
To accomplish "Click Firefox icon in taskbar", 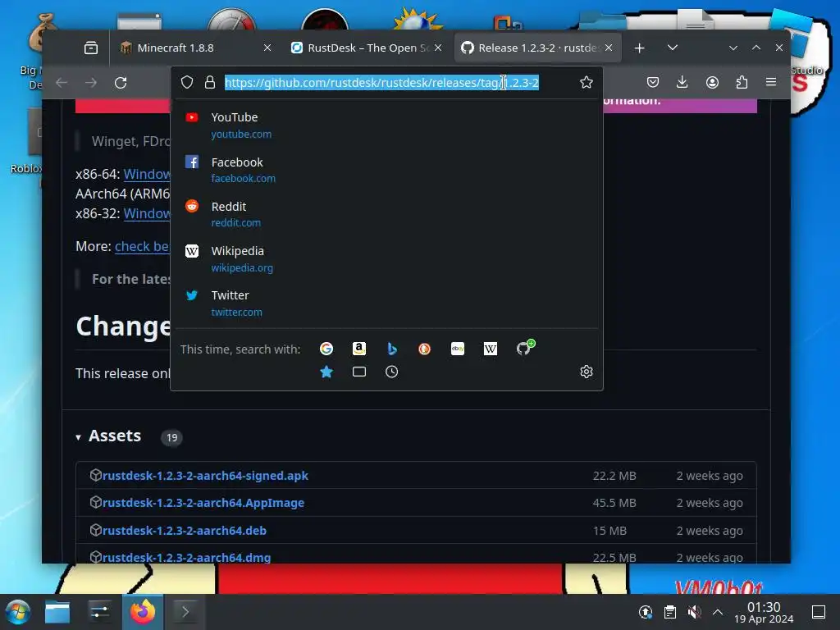I will point(143,612).
